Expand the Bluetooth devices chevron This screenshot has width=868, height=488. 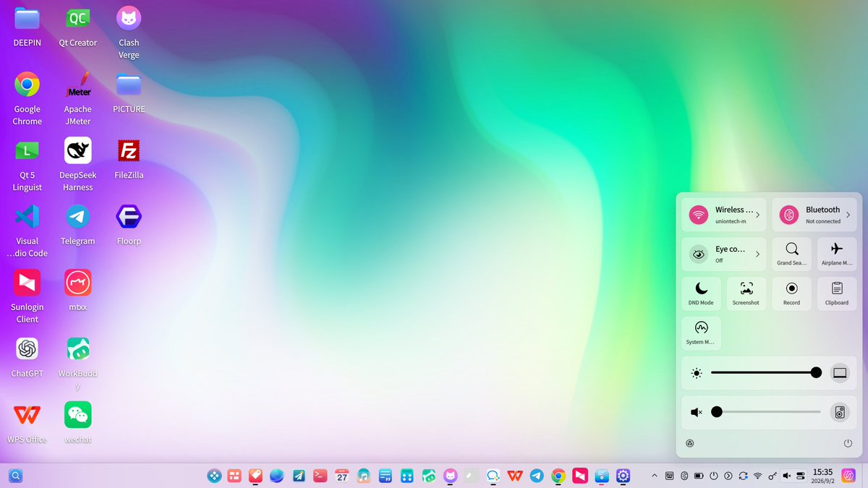[848, 215]
